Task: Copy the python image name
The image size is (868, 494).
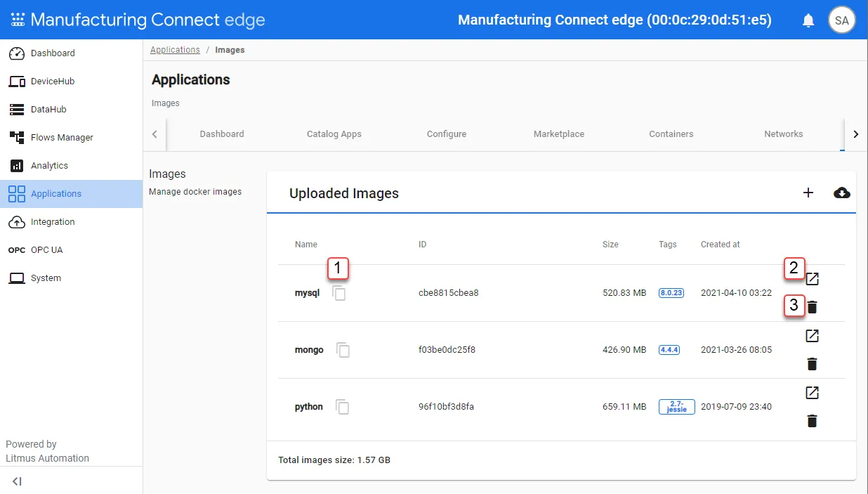Action: tap(343, 407)
